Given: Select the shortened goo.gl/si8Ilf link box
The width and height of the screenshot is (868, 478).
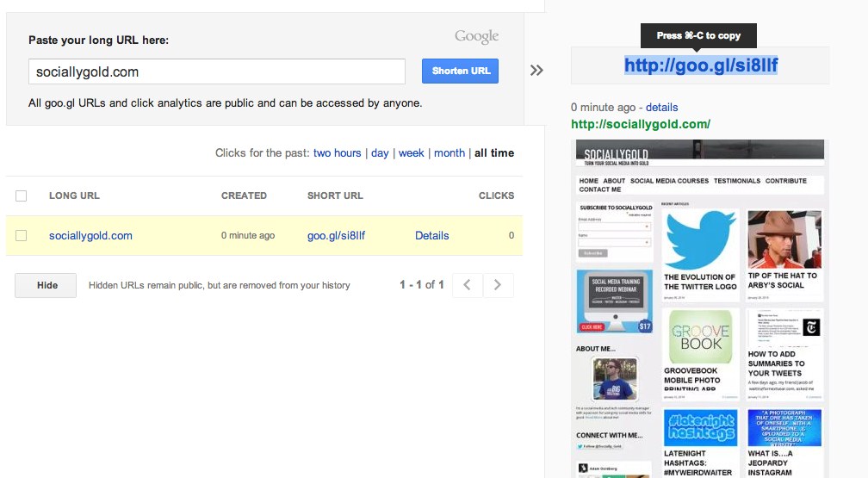Looking at the screenshot, I should 700,65.
